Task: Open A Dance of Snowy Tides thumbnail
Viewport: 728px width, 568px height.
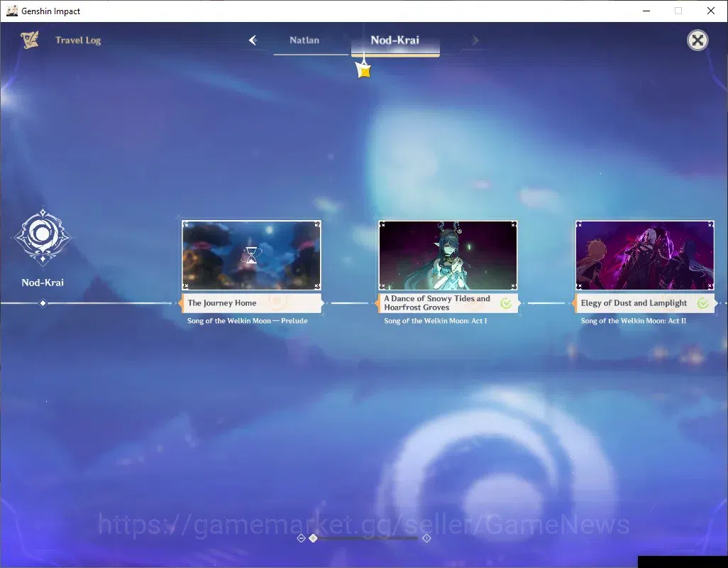Action: tap(448, 256)
